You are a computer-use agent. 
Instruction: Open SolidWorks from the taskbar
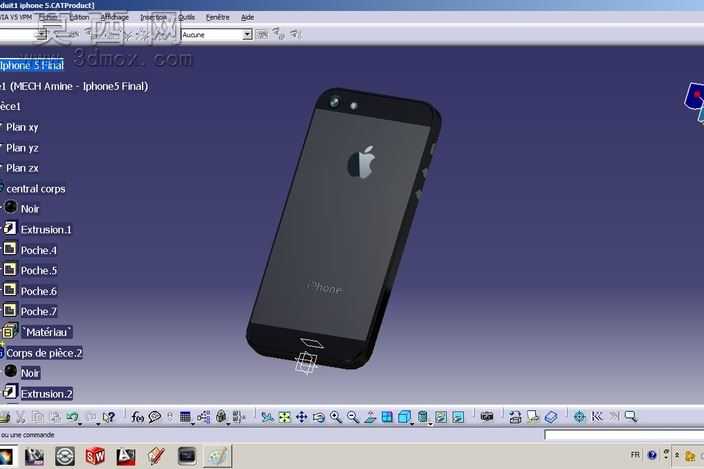tap(95, 456)
